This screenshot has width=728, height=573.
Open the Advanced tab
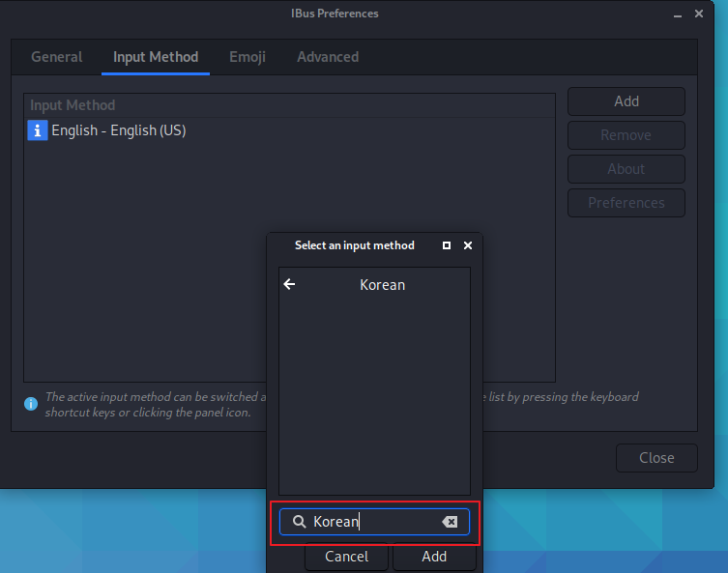328,57
